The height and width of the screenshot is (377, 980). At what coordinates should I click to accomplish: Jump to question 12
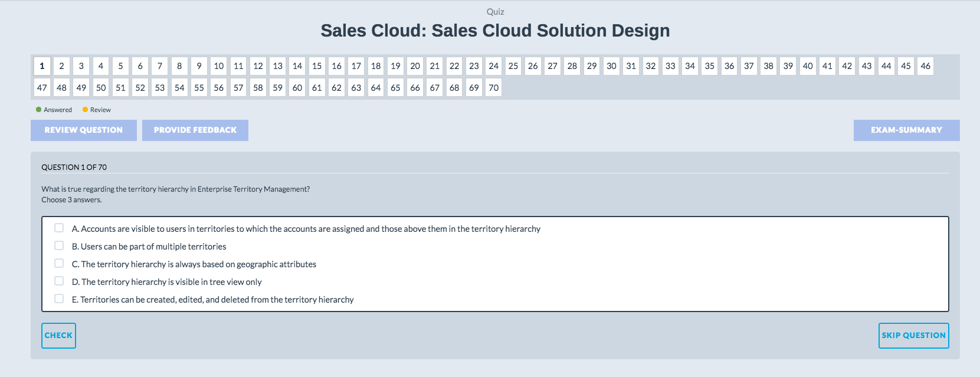tap(258, 66)
